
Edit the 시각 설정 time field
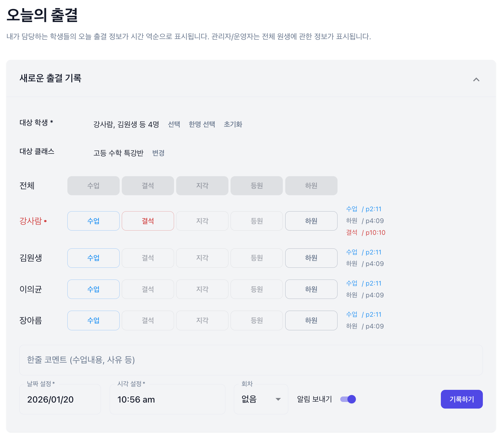click(x=167, y=399)
